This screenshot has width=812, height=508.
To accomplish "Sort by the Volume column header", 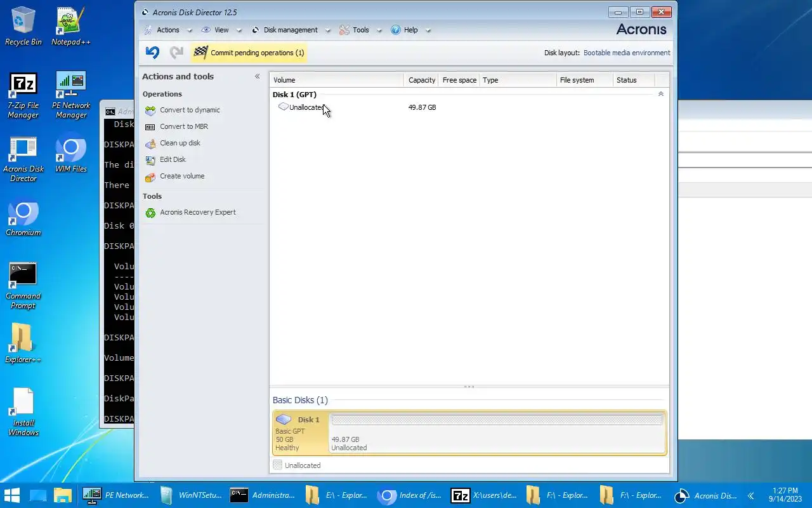I will point(337,80).
